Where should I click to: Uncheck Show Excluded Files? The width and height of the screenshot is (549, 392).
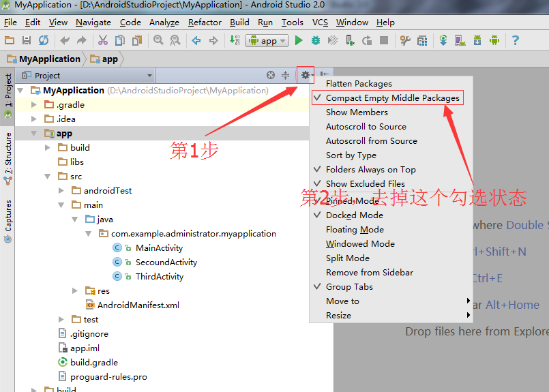(391, 184)
